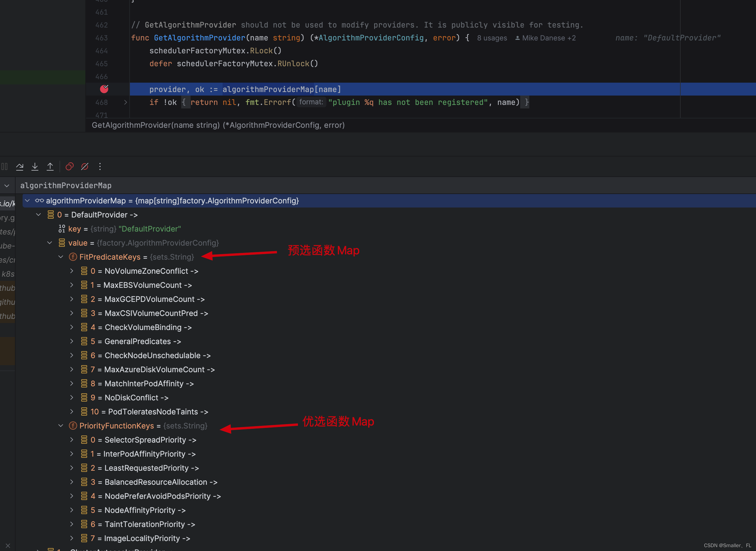Image resolution: width=756 pixels, height=551 pixels.
Task: Expand the CheckNodeUnschedulable entry
Action: [x=72, y=355]
